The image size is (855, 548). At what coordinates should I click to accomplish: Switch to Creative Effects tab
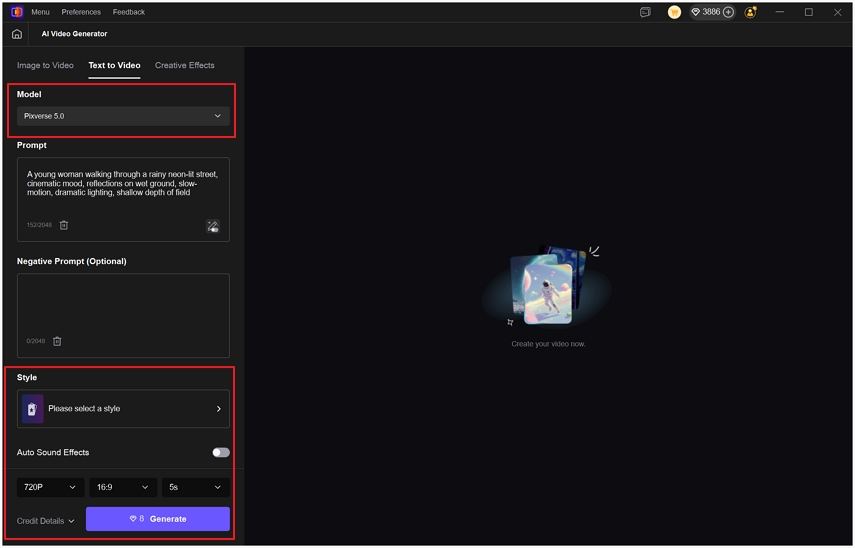[184, 65]
